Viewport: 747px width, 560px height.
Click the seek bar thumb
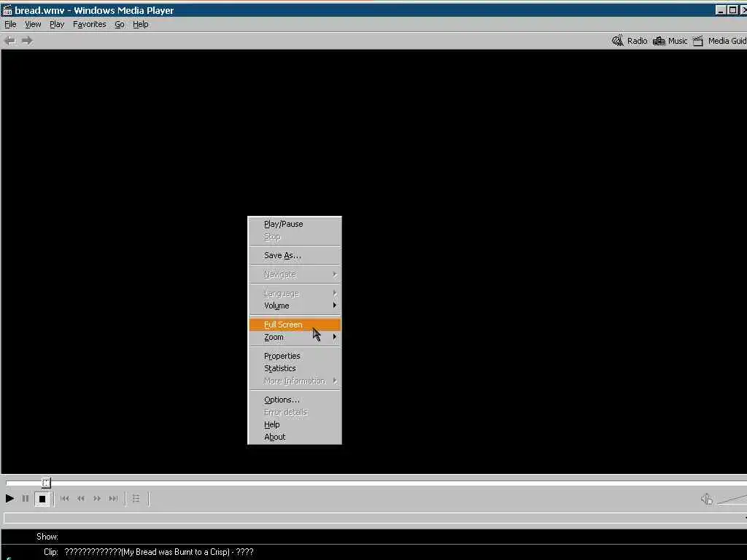46,483
